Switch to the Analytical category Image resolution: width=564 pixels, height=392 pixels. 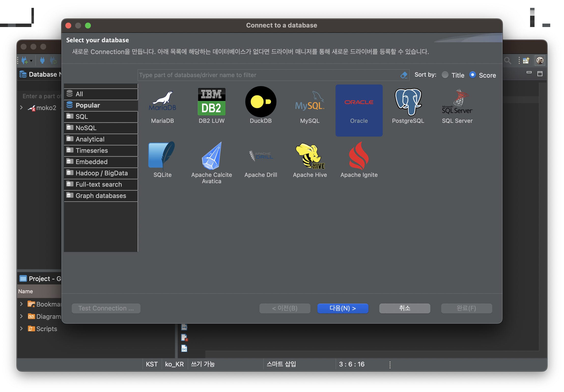click(x=90, y=139)
